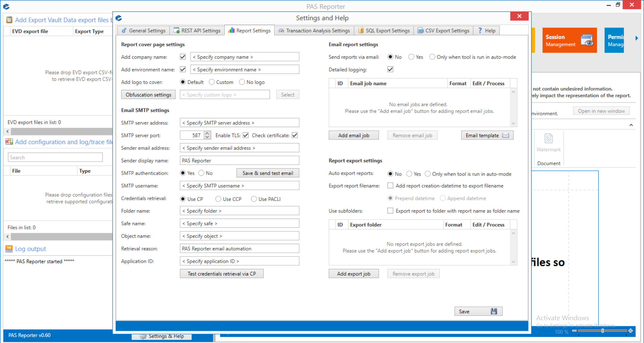Toggle the Enable TLS checkbox
This screenshot has width=644, height=343.
coord(246,135)
